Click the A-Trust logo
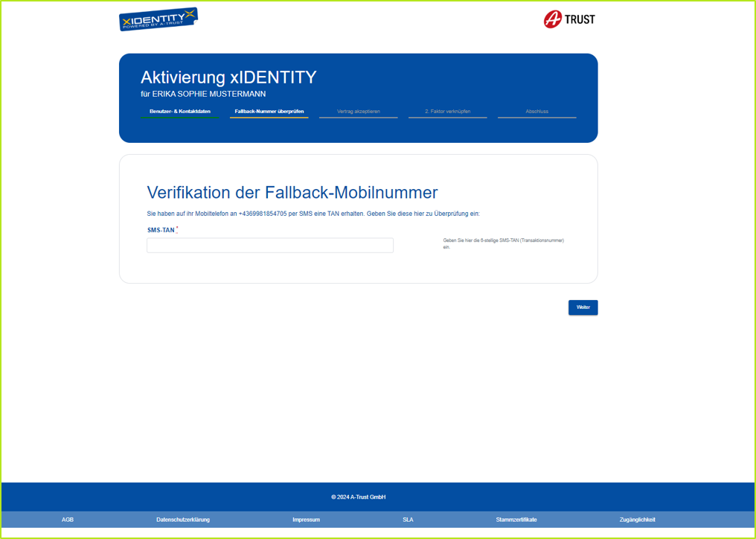This screenshot has width=756, height=539. pyautogui.click(x=568, y=19)
